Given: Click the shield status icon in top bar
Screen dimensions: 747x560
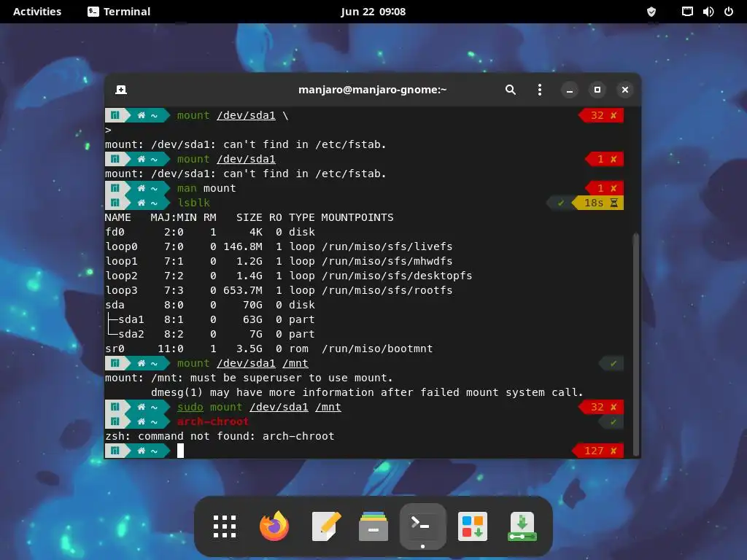Looking at the screenshot, I should pyautogui.click(x=651, y=12).
